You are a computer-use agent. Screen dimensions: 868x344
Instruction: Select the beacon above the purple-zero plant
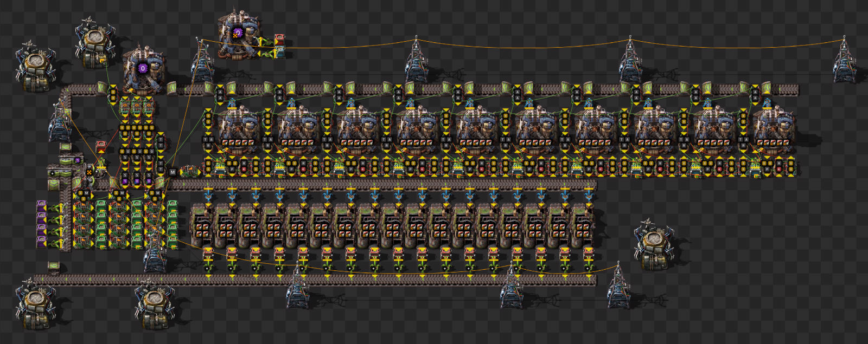(x=95, y=44)
